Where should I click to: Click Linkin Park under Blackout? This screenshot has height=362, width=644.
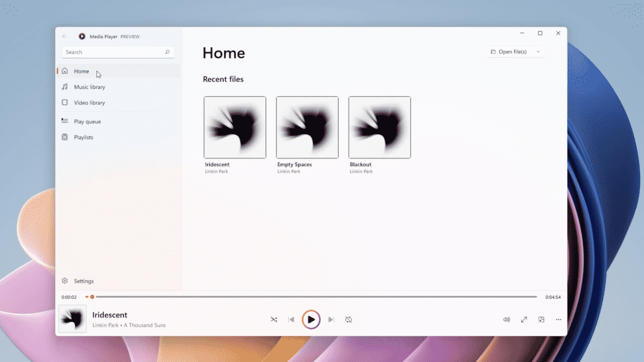(x=361, y=172)
